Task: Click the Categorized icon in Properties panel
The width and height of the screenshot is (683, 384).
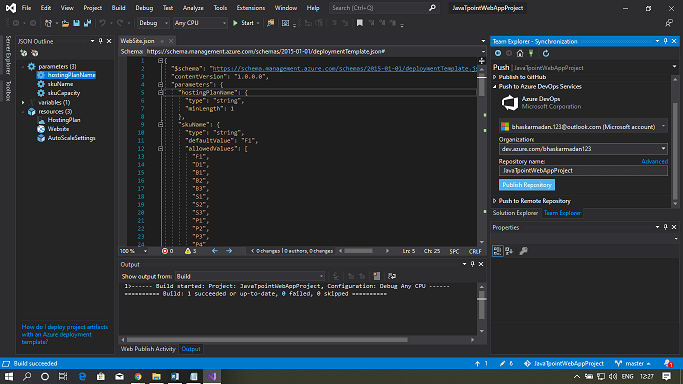Action: [x=497, y=251]
